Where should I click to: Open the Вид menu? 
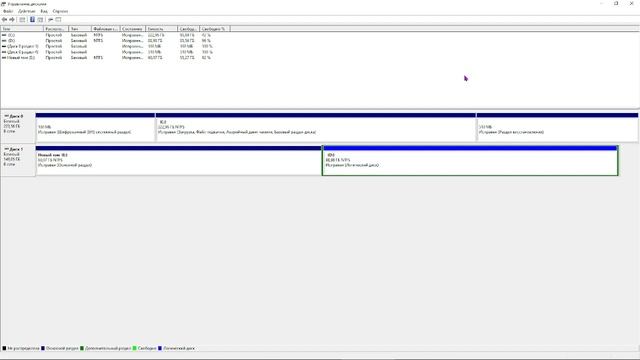(44, 11)
